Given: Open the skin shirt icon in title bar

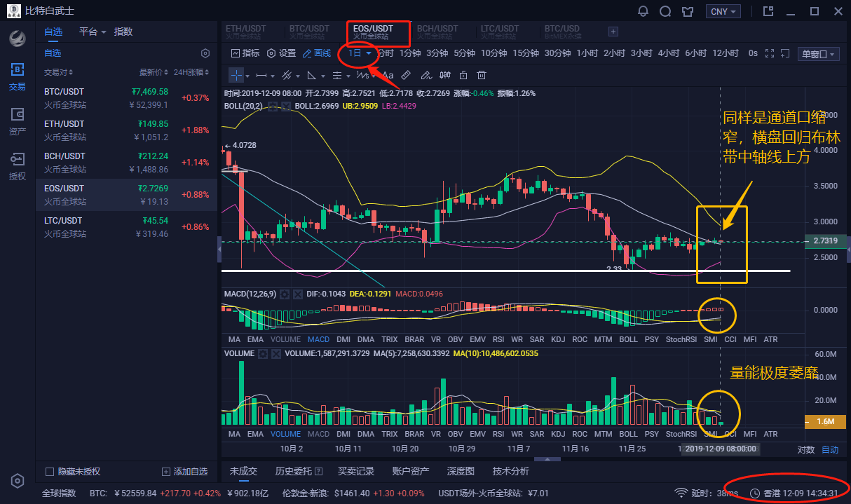Looking at the screenshot, I should pyautogui.click(x=688, y=11).
